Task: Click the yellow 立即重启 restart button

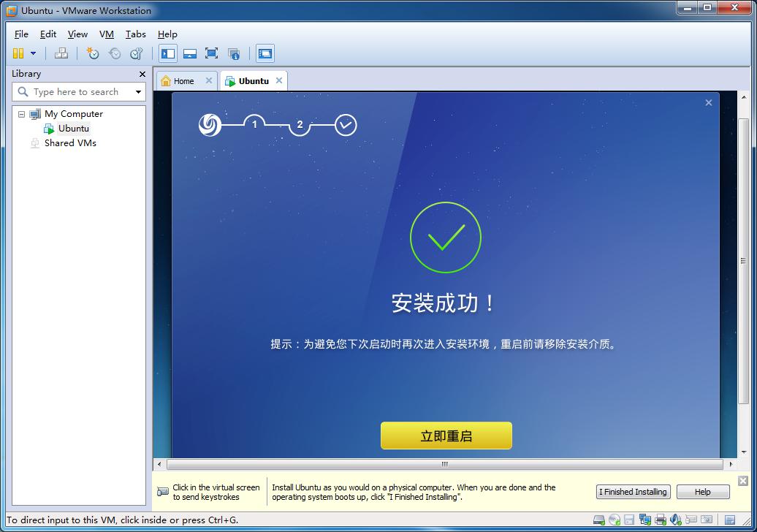Action: [446, 436]
